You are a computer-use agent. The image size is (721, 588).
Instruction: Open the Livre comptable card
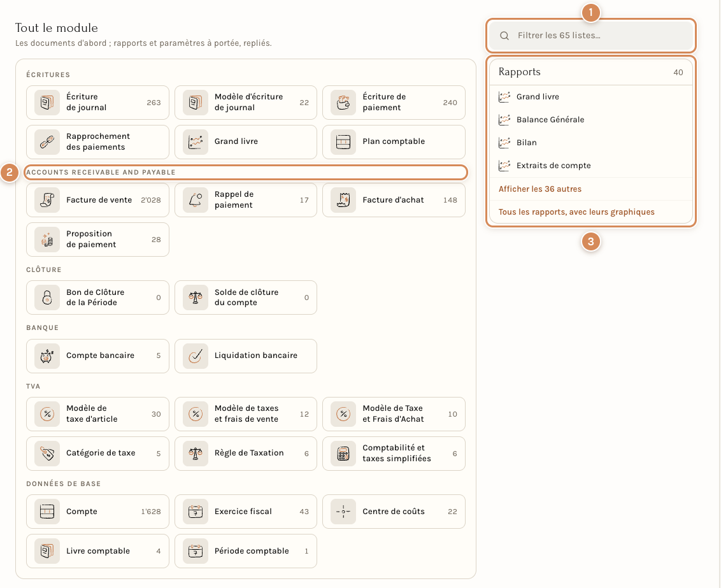click(97, 551)
